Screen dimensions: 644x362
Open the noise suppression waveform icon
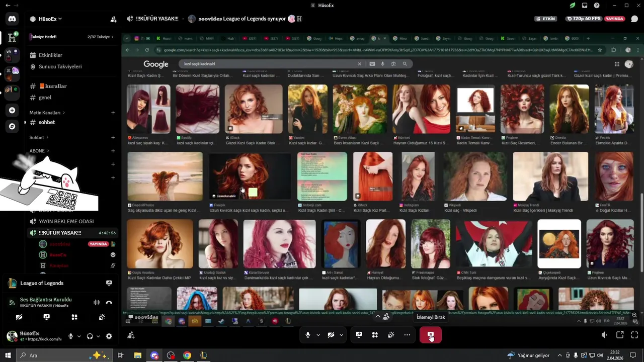(x=97, y=302)
